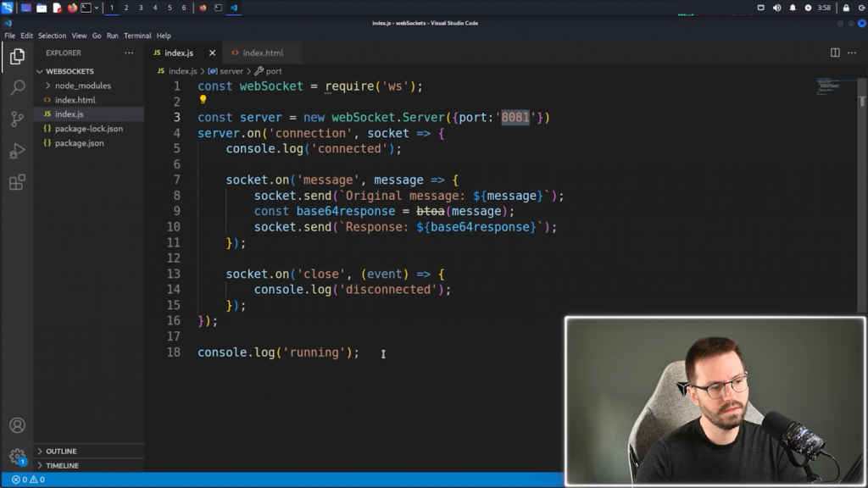868x488 pixels.
Task: Open the display tray icon in the panel
Action: click(760, 8)
